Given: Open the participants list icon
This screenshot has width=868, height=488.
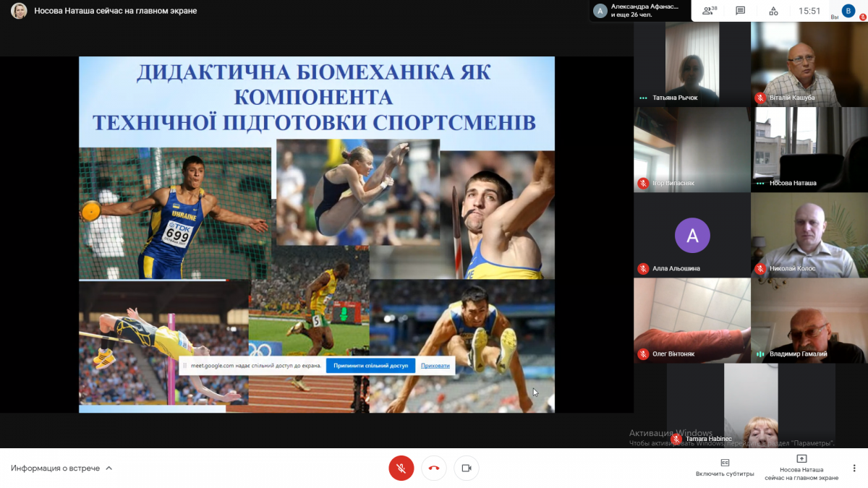Looking at the screenshot, I should (709, 11).
